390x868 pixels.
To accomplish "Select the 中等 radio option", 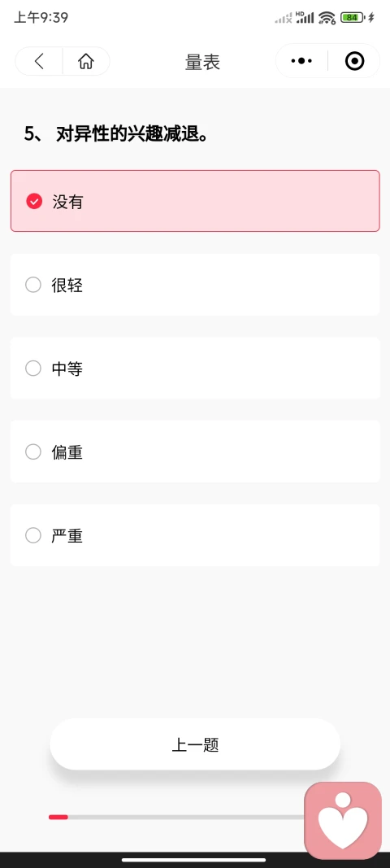I will point(33,369).
